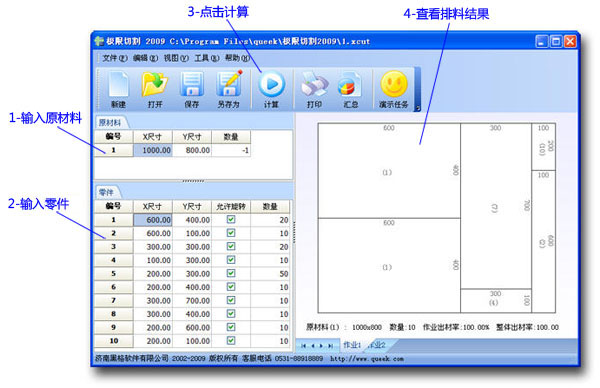Open the 帮助 menu
600x388 pixels.
[x=237, y=58]
